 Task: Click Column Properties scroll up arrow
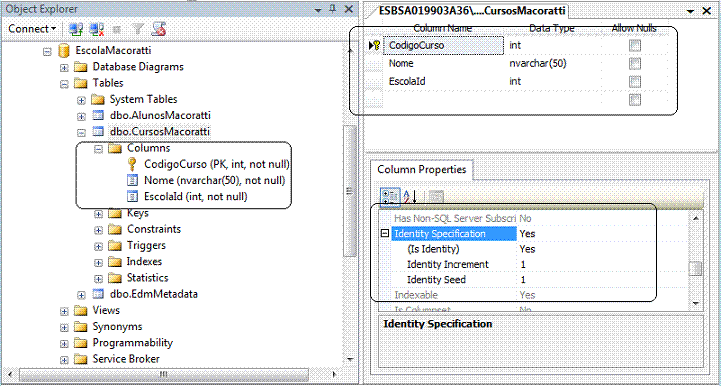(x=695, y=218)
